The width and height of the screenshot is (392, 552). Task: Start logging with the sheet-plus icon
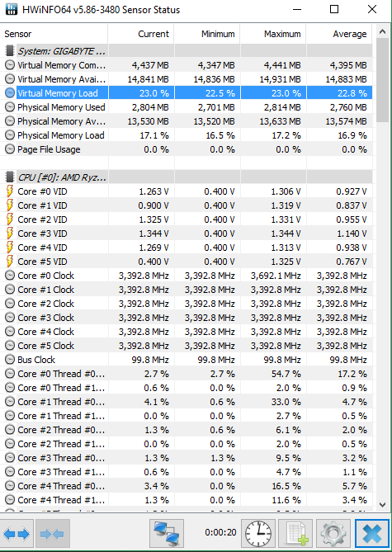(295, 534)
